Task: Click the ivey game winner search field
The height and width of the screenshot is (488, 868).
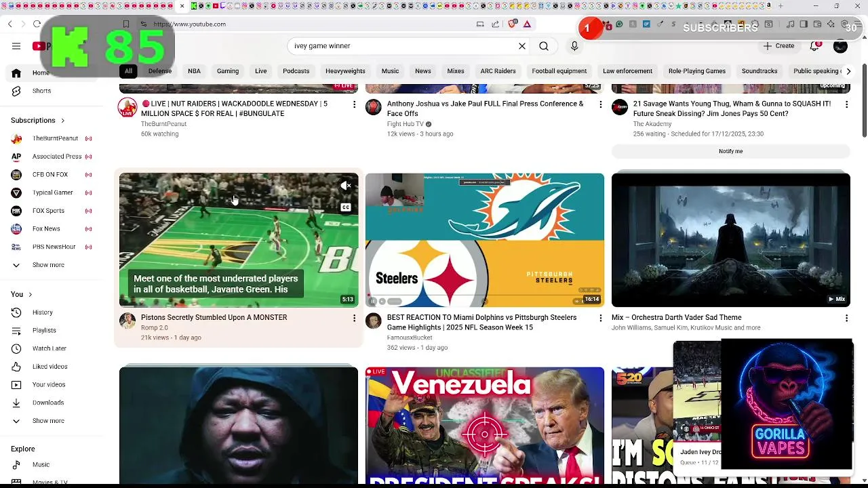Action: pos(403,46)
